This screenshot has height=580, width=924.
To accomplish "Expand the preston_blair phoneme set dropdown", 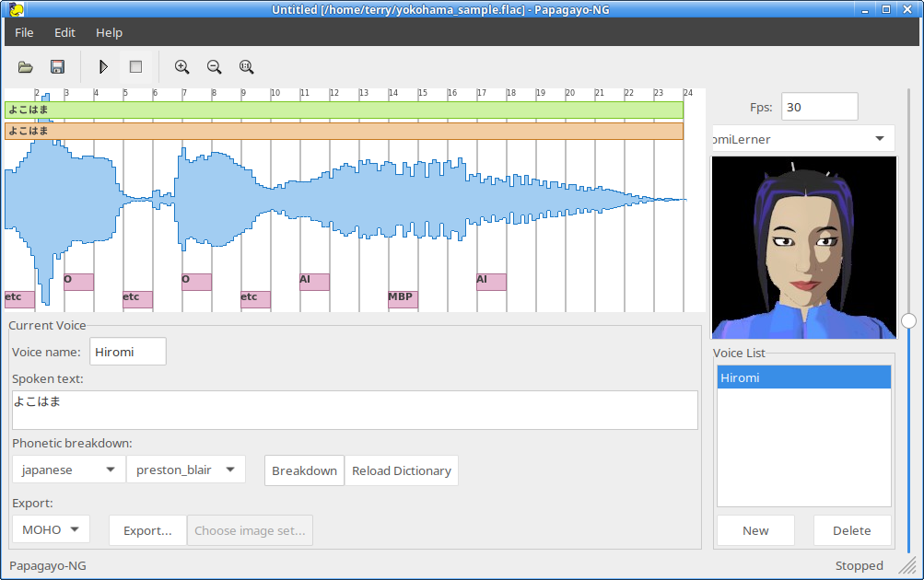I will pyautogui.click(x=185, y=470).
